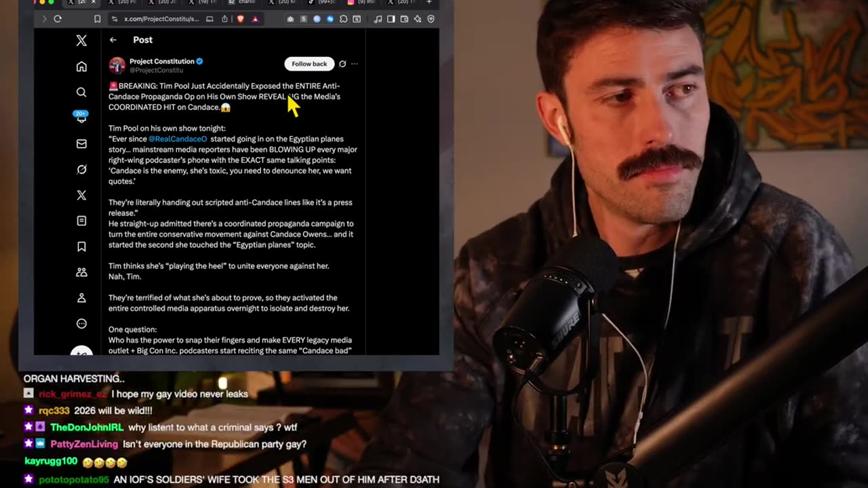Open Bookmarks icon in X sidebar
The image size is (868, 488).
[81, 247]
